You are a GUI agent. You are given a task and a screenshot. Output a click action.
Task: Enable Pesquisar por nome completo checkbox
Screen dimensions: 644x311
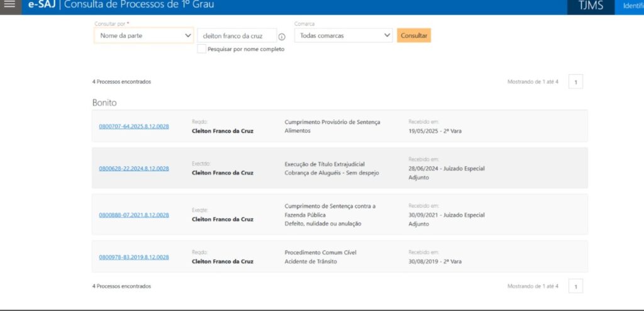click(x=201, y=49)
